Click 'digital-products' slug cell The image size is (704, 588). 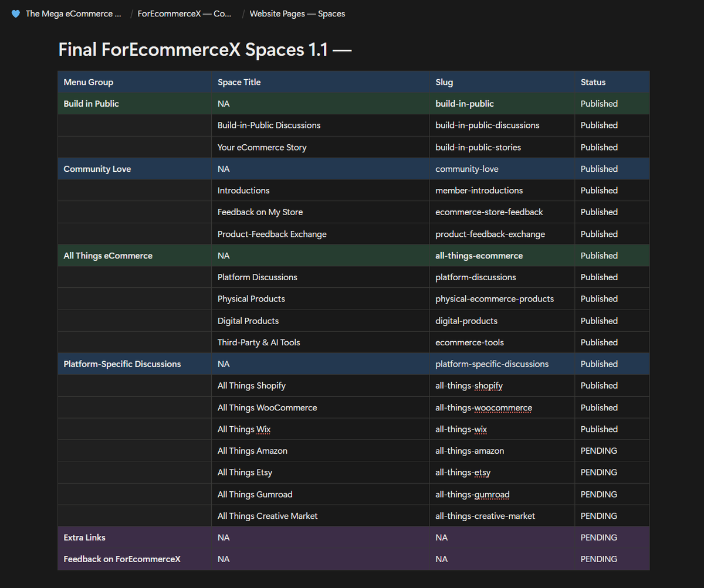pyautogui.click(x=502, y=321)
